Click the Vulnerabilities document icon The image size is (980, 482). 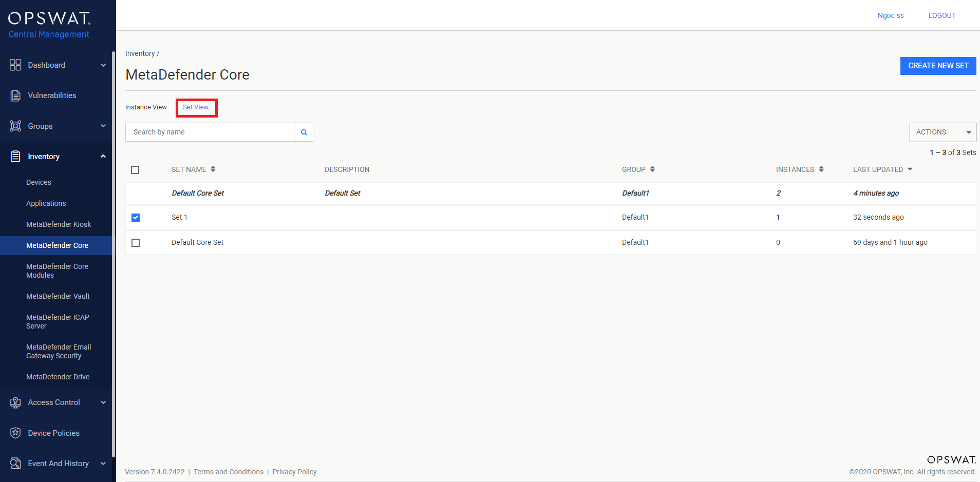(15, 95)
